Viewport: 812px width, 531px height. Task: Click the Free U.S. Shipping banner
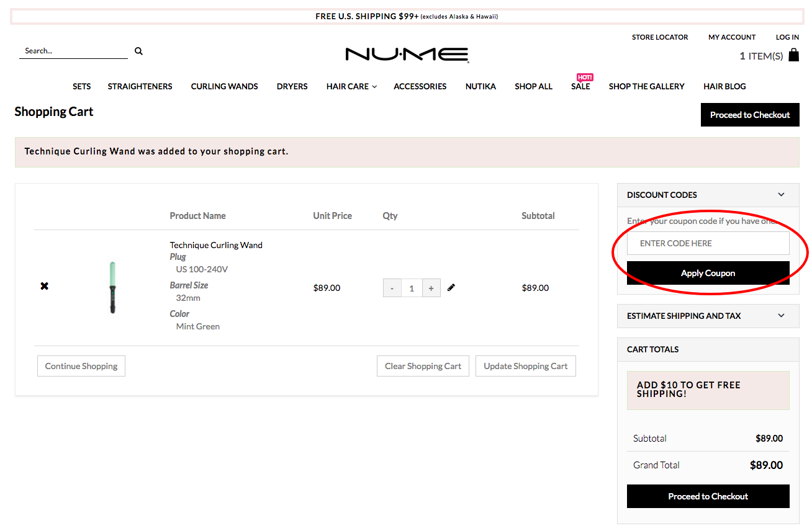click(x=407, y=16)
